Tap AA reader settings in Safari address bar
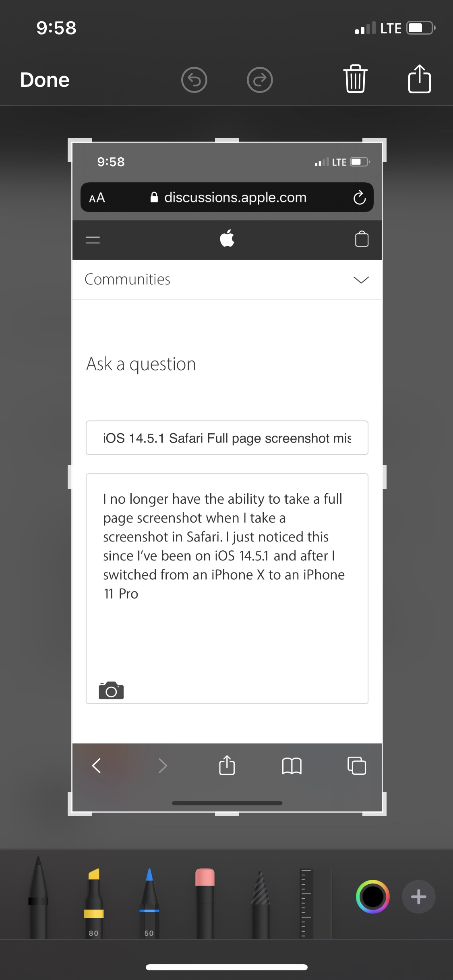The height and width of the screenshot is (980, 453). pos(97,198)
